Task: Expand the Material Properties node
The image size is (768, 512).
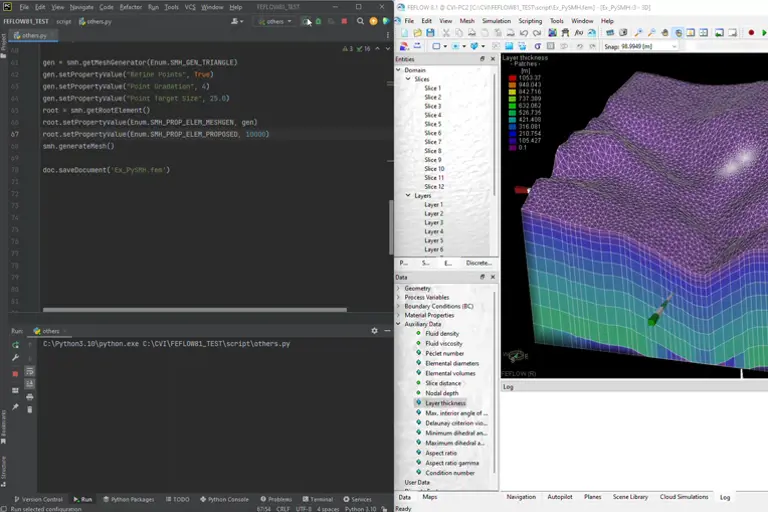Action: pos(399,315)
